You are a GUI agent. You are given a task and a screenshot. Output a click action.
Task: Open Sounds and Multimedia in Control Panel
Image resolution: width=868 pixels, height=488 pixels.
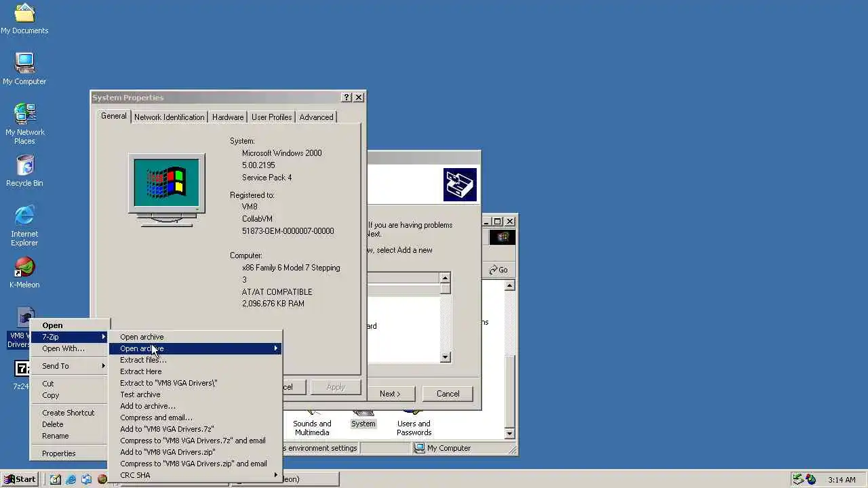[x=312, y=423]
